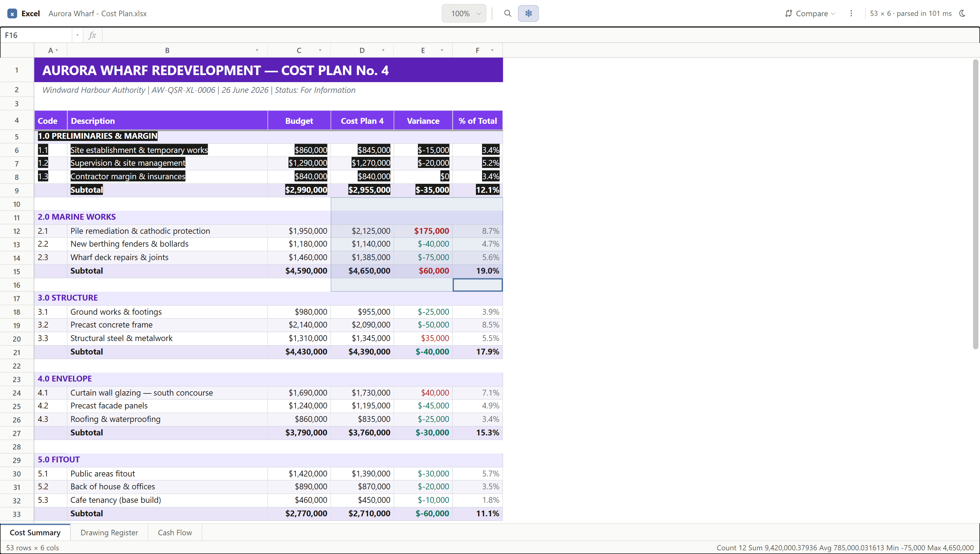
Task: Click Site establishment & temporary works cell
Action: click(x=167, y=150)
